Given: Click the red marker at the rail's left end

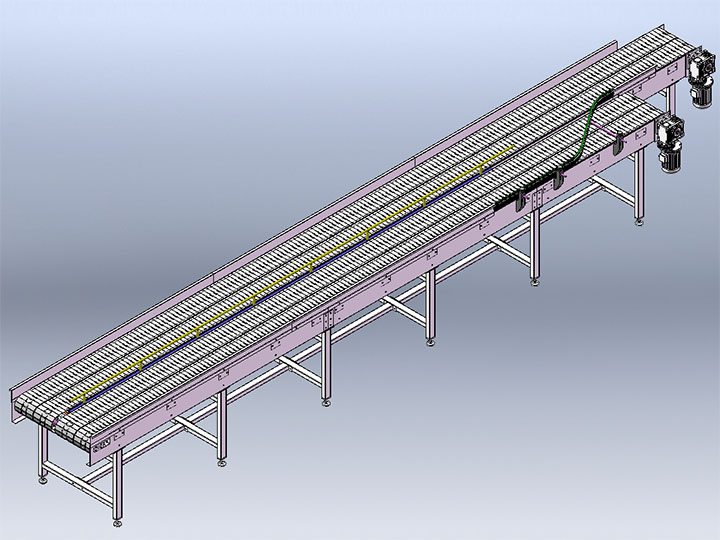Looking at the screenshot, I should (66, 411).
